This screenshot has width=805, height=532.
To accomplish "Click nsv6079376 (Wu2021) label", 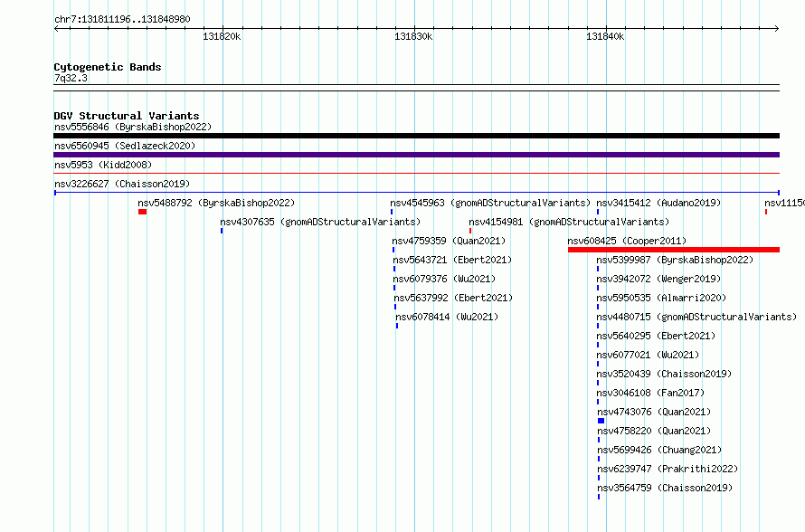I will point(444,279).
